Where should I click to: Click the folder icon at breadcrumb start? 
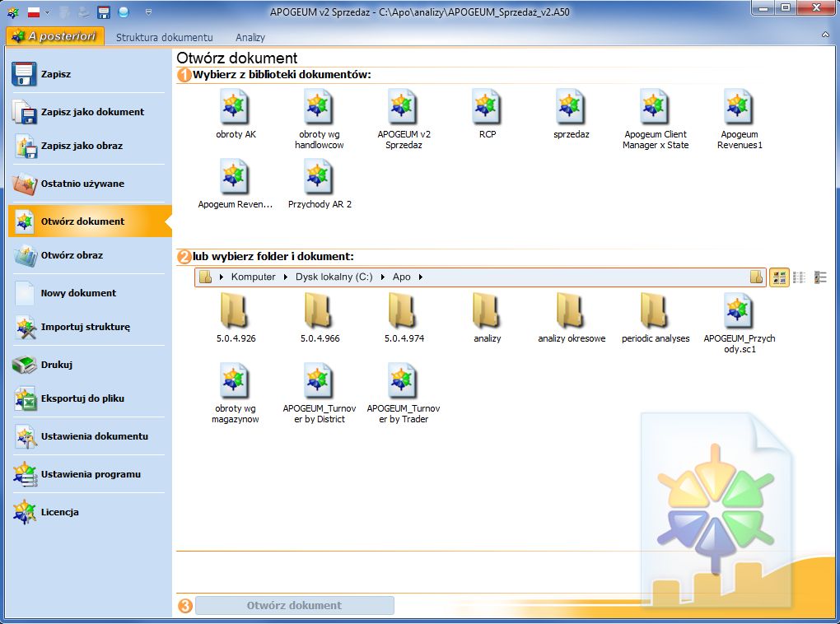tap(205, 277)
